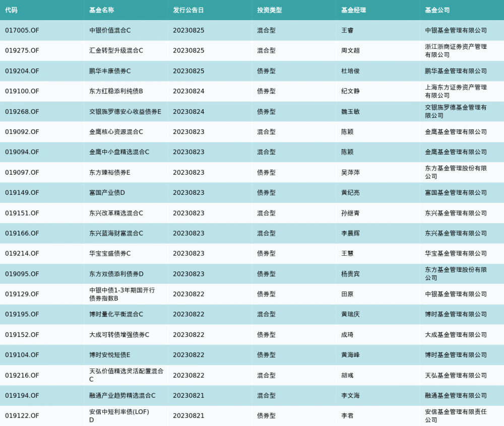Viewport: 504px width, 426px height.
Task: Select fund code 019166.OF
Action: [22, 233]
